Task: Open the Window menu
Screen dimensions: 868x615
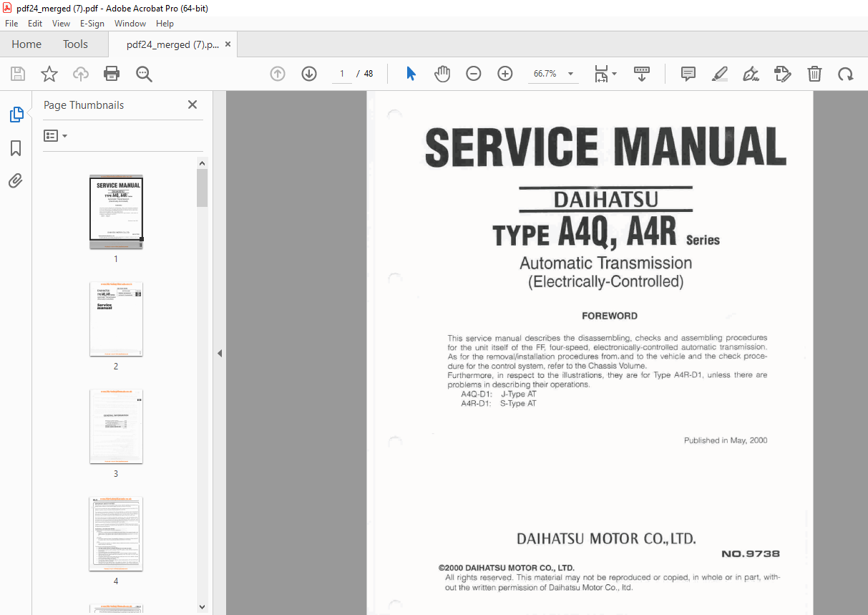Action: click(130, 24)
